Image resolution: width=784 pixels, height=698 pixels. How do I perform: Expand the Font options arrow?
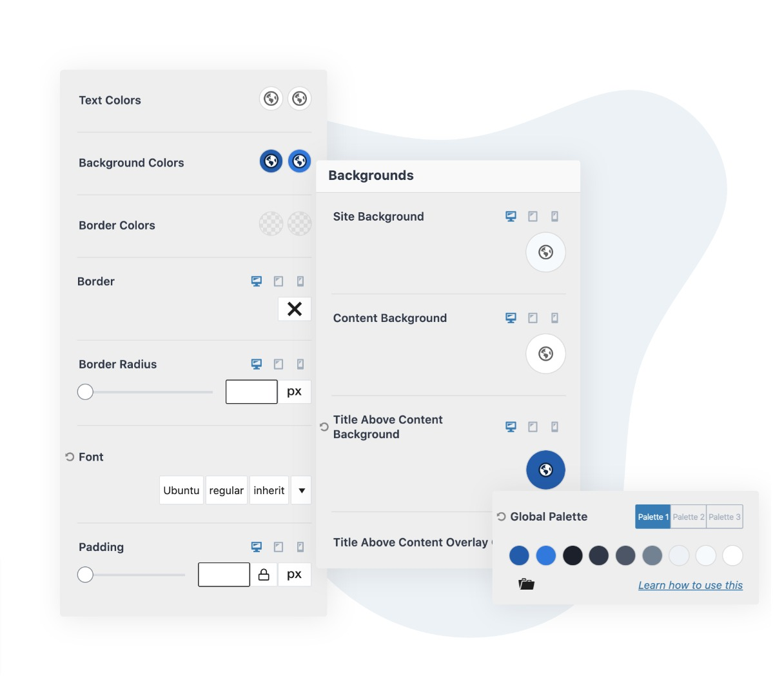[302, 490]
